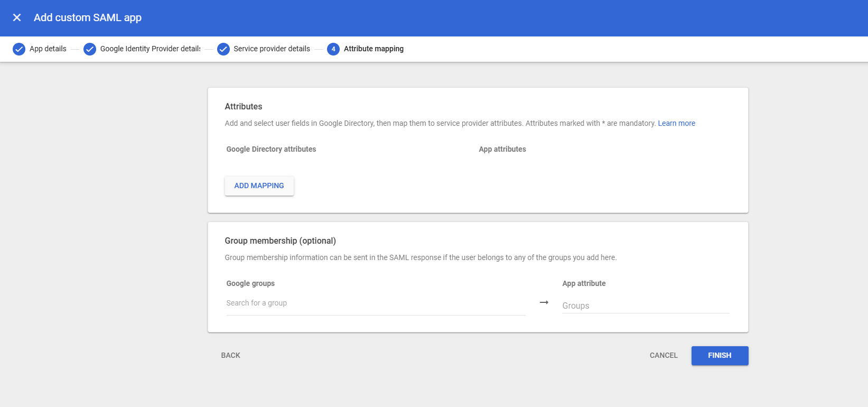
Task: Click the App details checkmark icon
Action: 19,49
